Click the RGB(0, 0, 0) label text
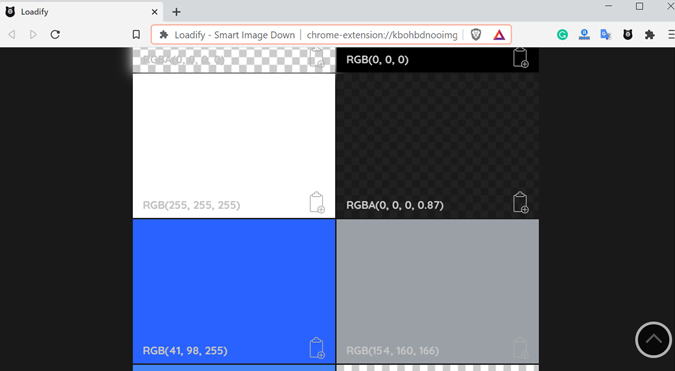The width and height of the screenshot is (675, 371). point(377,59)
